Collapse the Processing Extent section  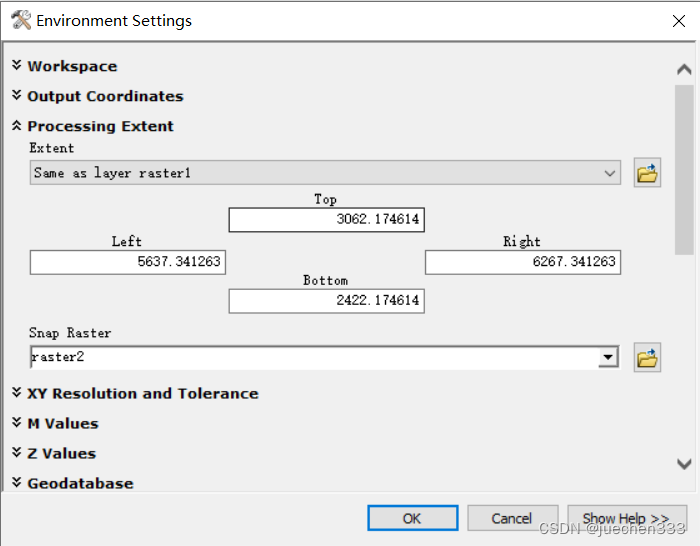click(x=100, y=126)
